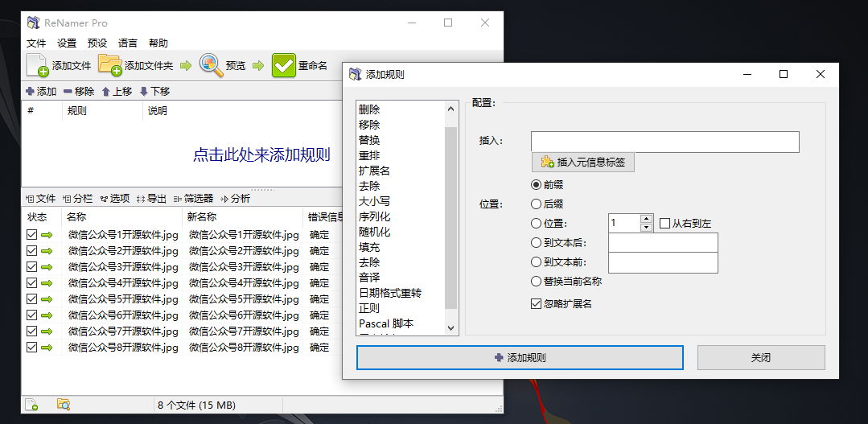This screenshot has height=424, width=868.
Task: Select the 替换当前名称 radio button
Action: pos(536,281)
